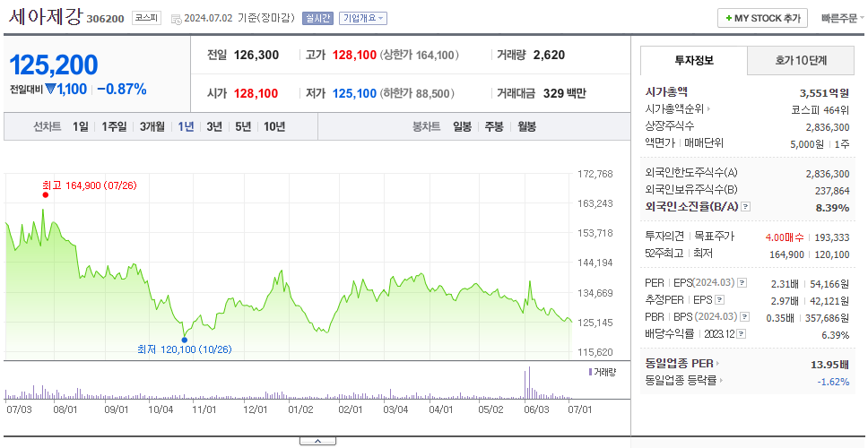Switch to the 투자정보 tab
The height and width of the screenshot is (448, 868).
[694, 60]
